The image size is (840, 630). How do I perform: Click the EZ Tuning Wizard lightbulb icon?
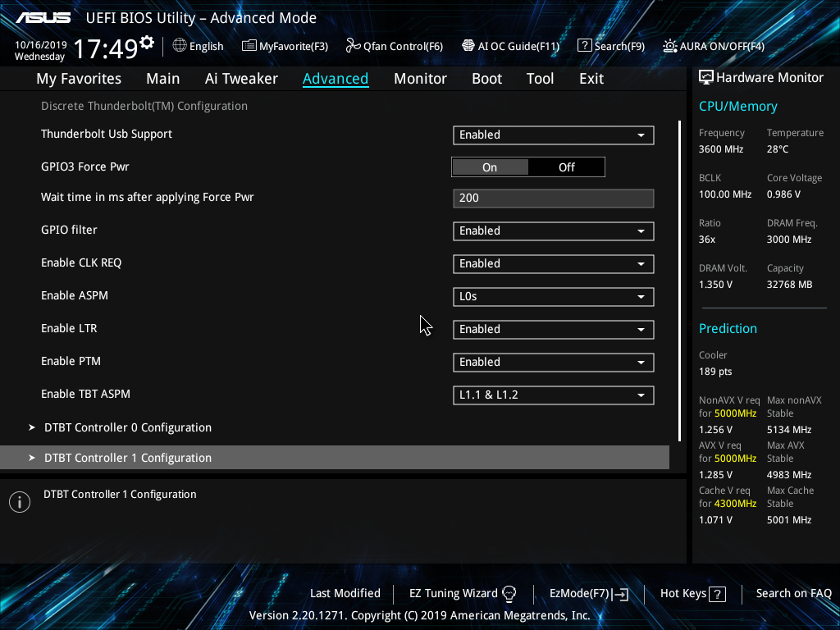click(x=509, y=594)
